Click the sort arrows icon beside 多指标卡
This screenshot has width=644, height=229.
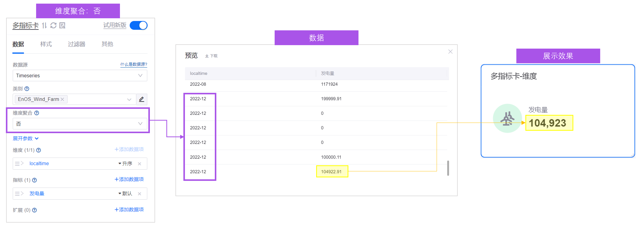tap(44, 26)
